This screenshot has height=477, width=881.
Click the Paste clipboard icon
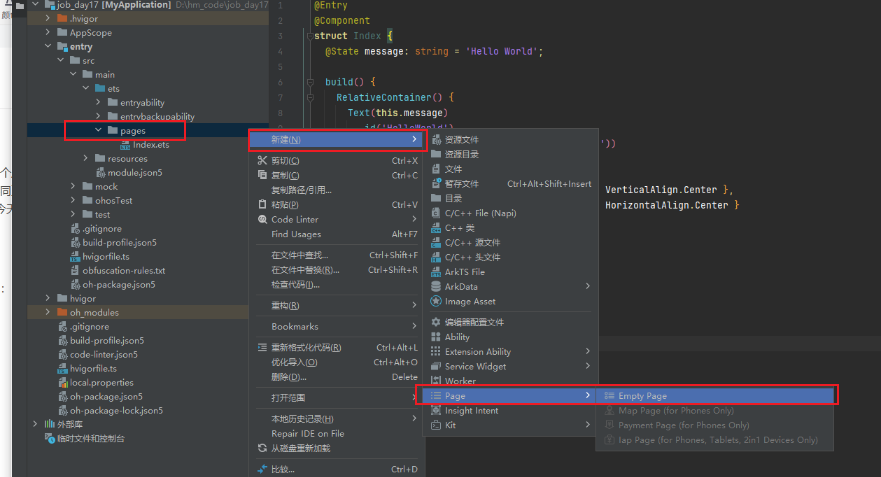(x=262, y=205)
